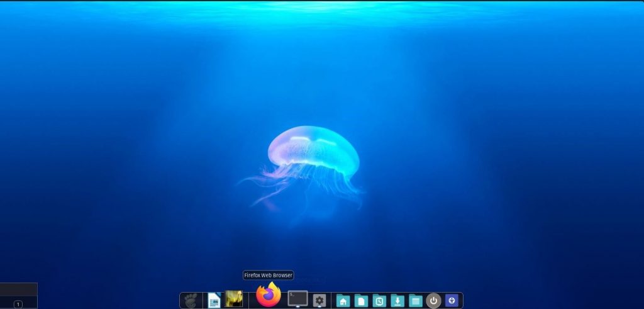The width and height of the screenshot is (644, 309).
Task: Open the accessibility icon at dock end
Action: [452, 300]
